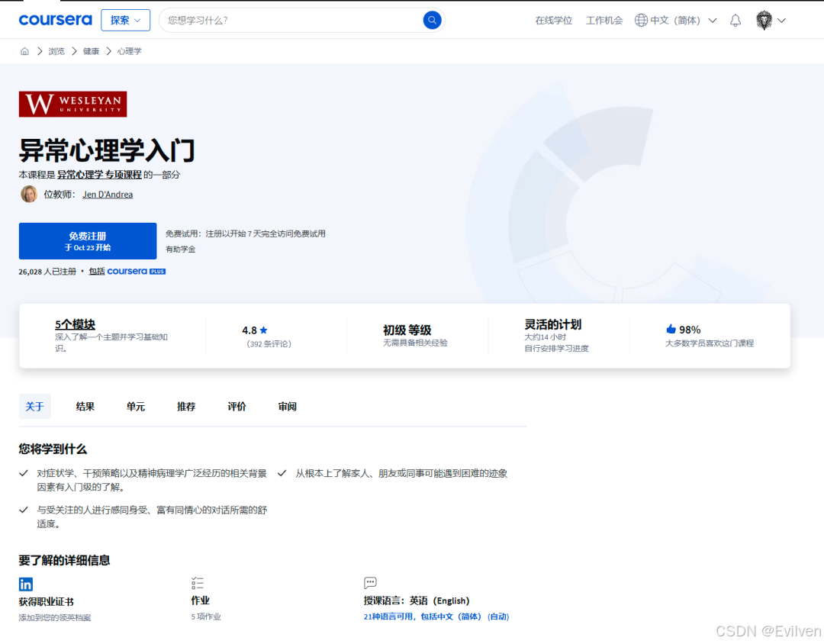Screen dimensions: 824x644
Task: Click the Coursera logo
Action: (x=55, y=20)
